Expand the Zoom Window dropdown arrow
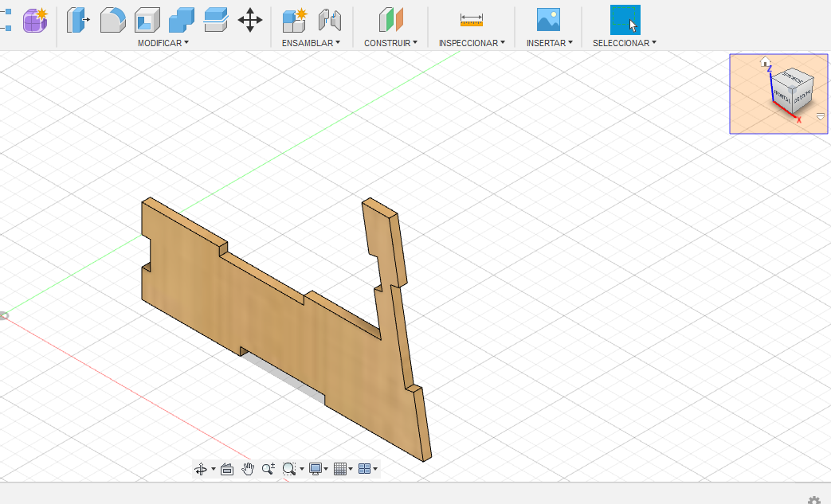This screenshot has height=504, width=831. point(302,469)
